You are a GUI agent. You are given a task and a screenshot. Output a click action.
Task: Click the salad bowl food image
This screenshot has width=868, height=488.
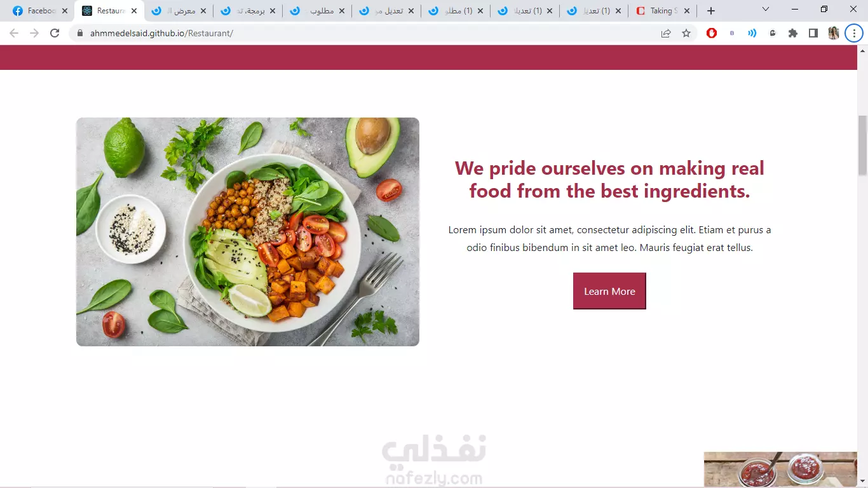coord(248,232)
